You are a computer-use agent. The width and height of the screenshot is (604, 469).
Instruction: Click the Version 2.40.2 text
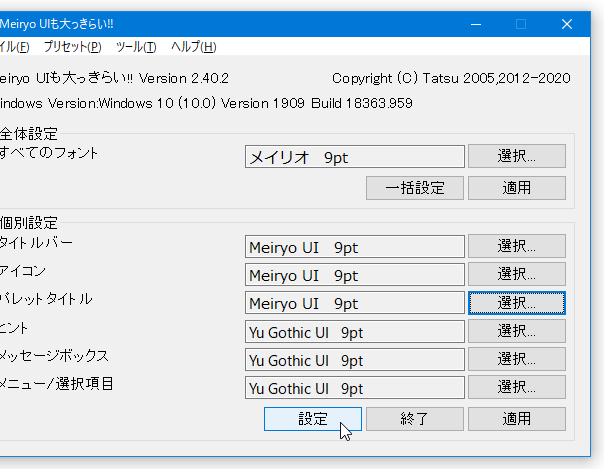pos(184,78)
